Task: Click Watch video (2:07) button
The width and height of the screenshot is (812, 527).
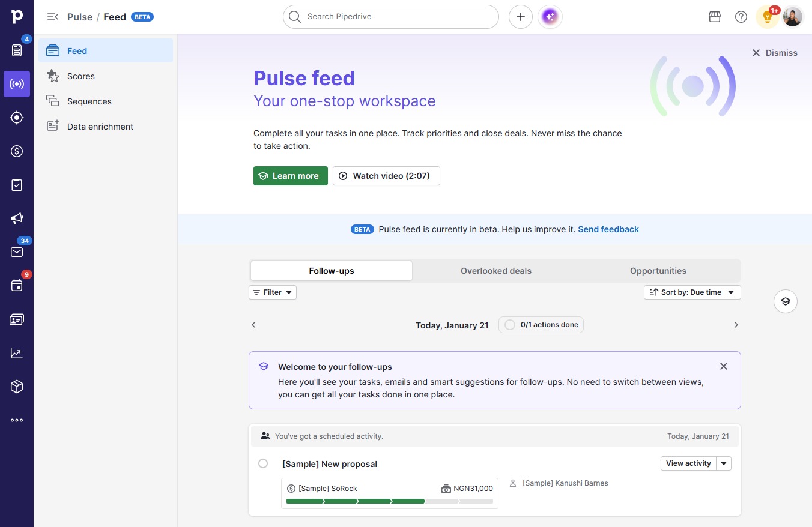Action: coord(386,176)
